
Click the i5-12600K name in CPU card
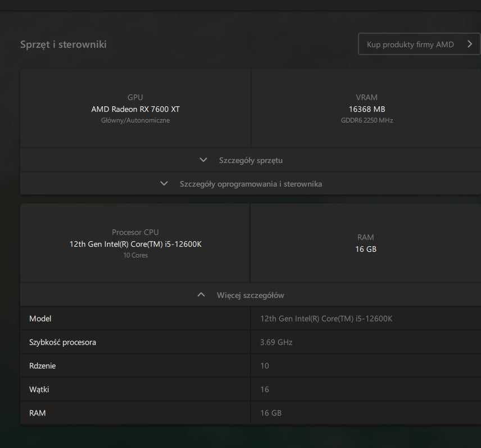(x=135, y=245)
